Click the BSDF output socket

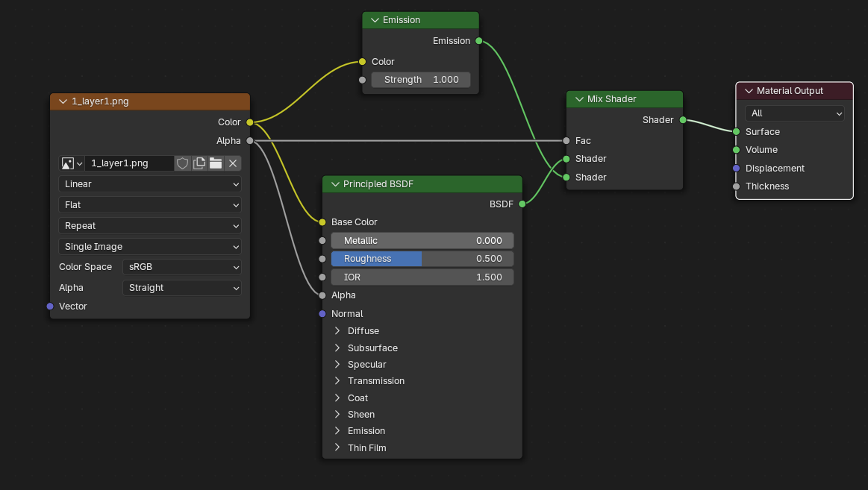click(522, 203)
